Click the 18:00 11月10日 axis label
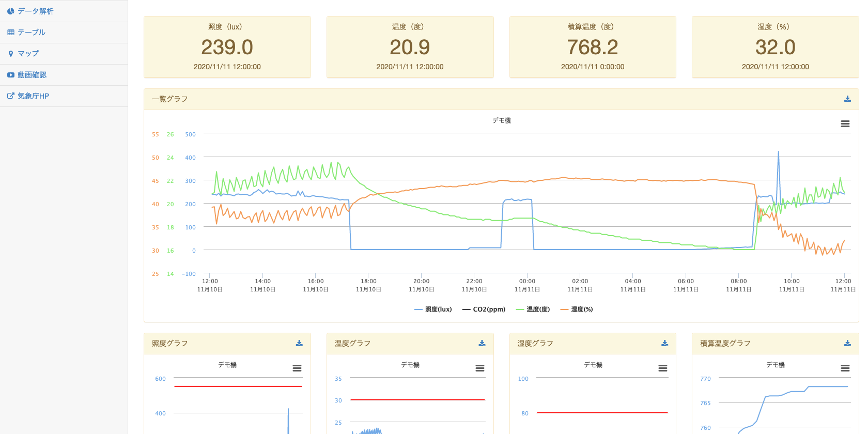 tap(368, 285)
